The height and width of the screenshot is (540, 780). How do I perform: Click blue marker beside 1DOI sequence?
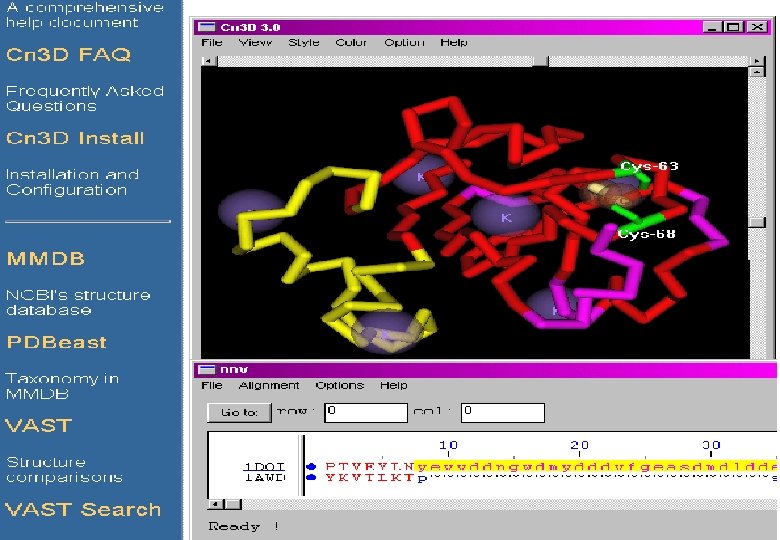pyautogui.click(x=311, y=466)
